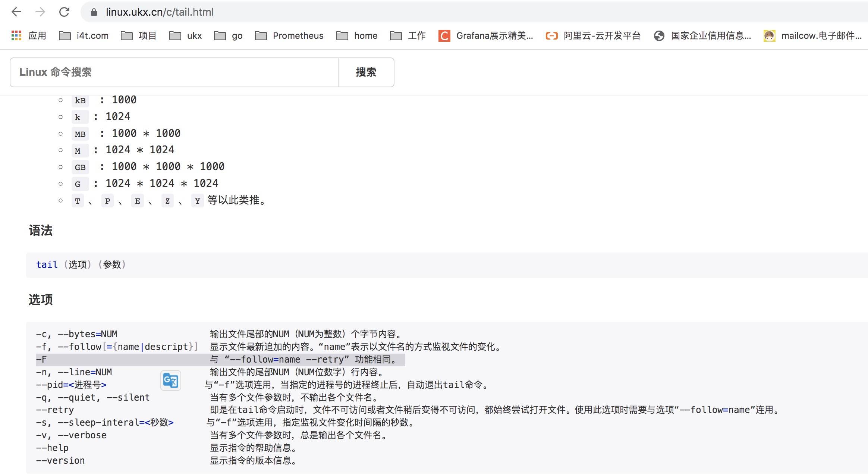Image resolution: width=868 pixels, height=476 pixels.
Task: Expand the ukx bookmark folder
Action: pos(185,35)
